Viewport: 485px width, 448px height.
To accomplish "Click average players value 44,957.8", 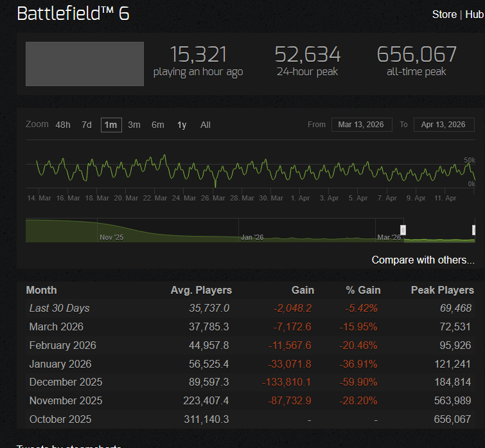I will click(x=209, y=345).
